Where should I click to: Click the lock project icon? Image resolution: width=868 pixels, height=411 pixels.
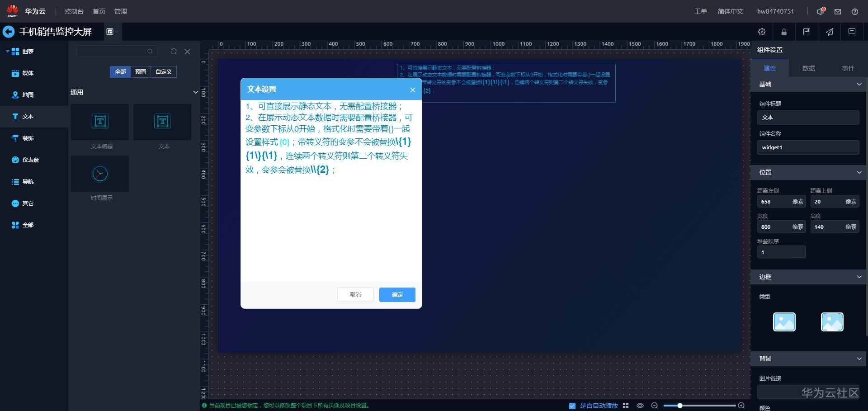(784, 32)
